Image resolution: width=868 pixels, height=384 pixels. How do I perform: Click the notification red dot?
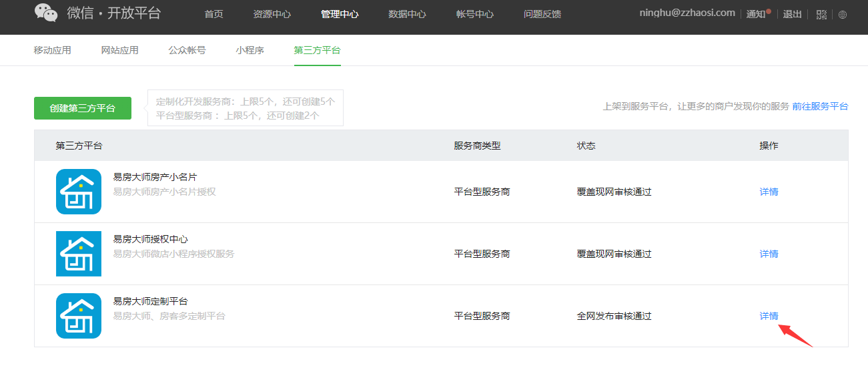pos(769,11)
